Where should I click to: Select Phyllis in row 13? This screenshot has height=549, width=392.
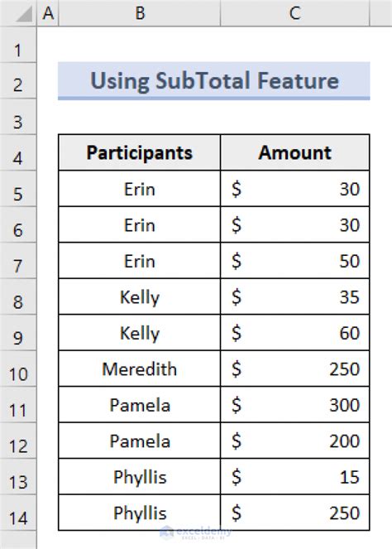(x=140, y=476)
